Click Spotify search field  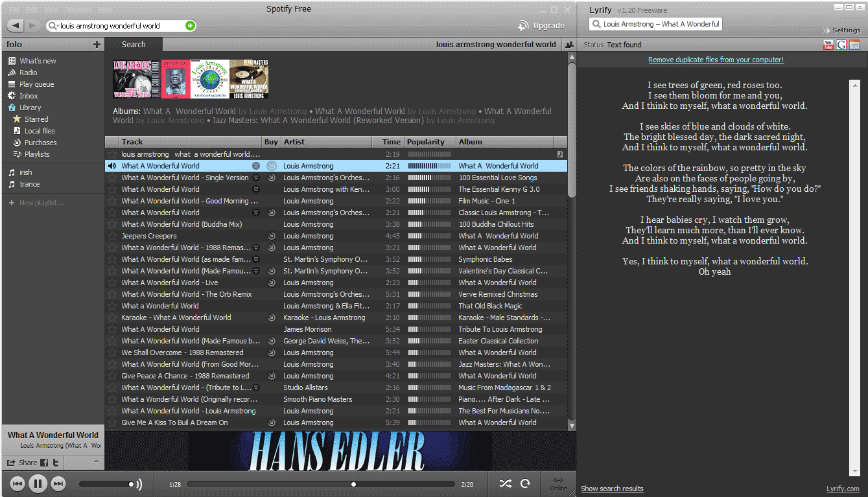pos(121,26)
